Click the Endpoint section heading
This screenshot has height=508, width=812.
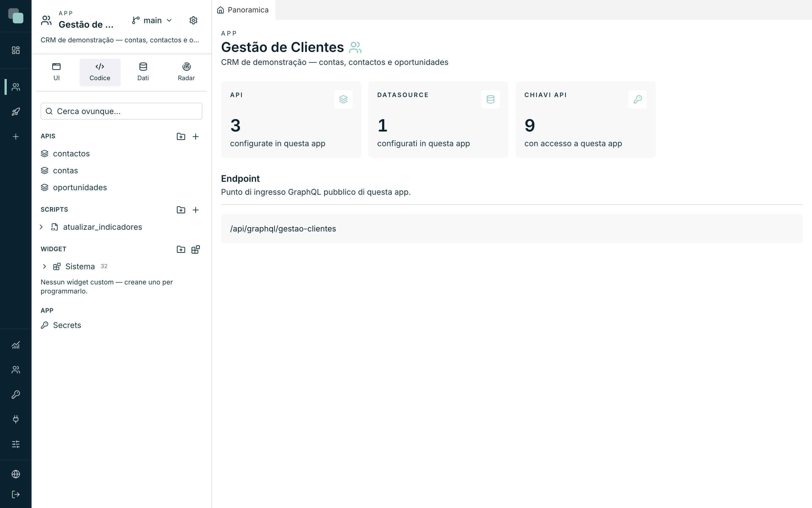[x=240, y=179]
